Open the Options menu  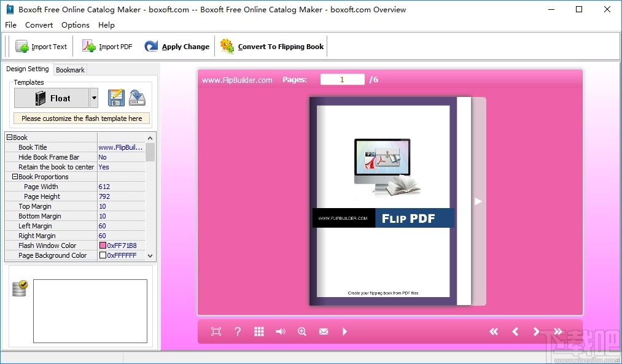(x=75, y=25)
